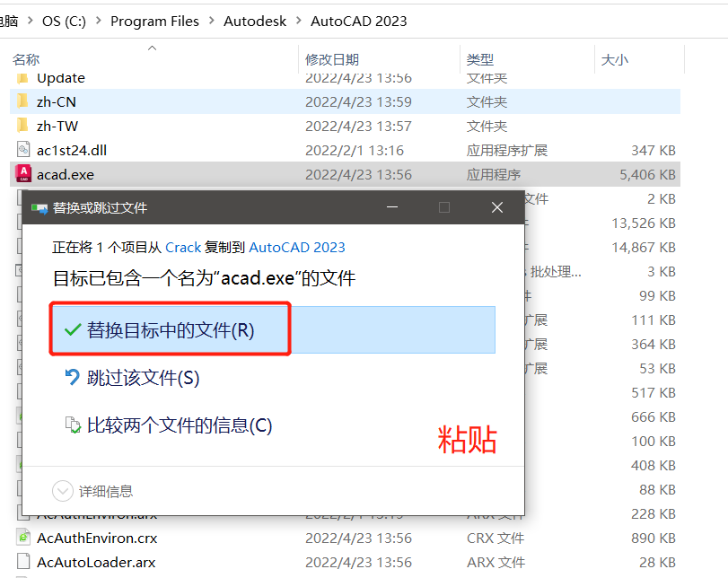Click the AcAutoLoader.arx file icon
The width and height of the screenshot is (728, 578).
tap(23, 561)
